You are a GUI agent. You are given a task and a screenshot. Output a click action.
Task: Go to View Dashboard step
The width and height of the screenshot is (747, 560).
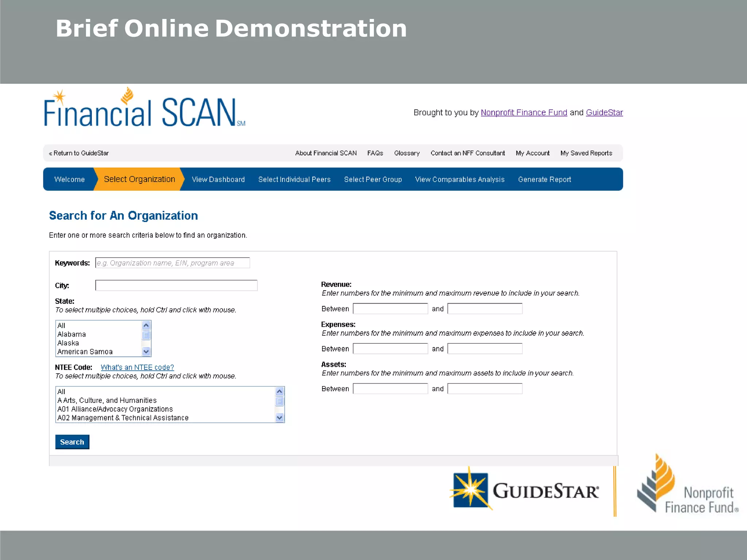[218, 179]
